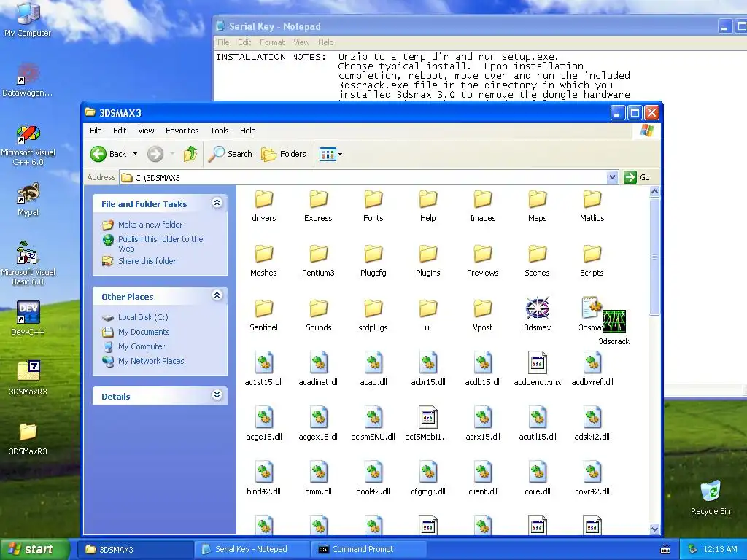
Task: Open the Help folder icon
Action: pos(427,199)
